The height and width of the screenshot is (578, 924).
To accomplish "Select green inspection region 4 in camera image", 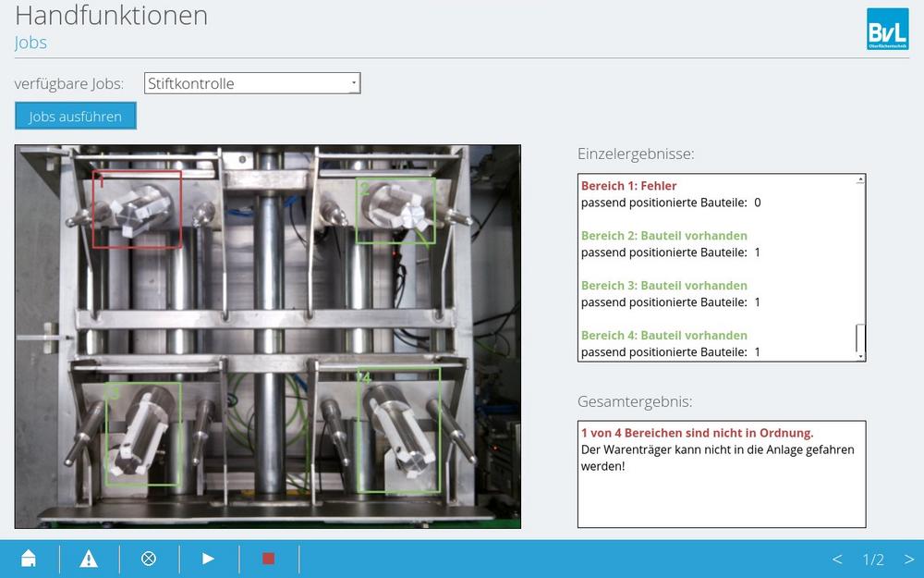I will 399,430.
